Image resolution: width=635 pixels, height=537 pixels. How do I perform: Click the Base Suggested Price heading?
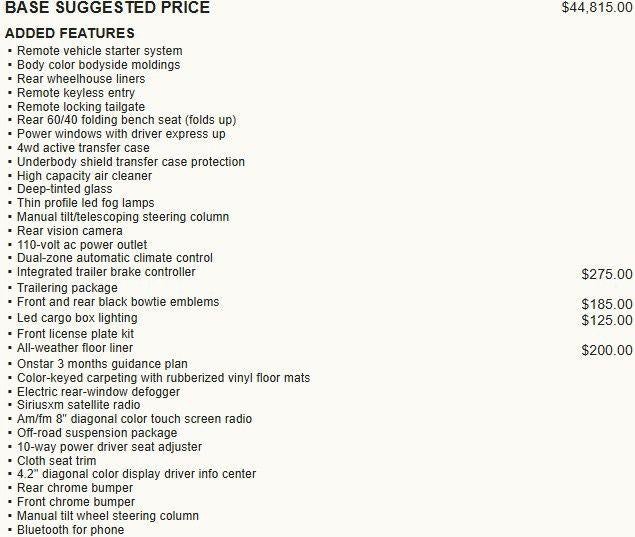pyautogui.click(x=107, y=8)
